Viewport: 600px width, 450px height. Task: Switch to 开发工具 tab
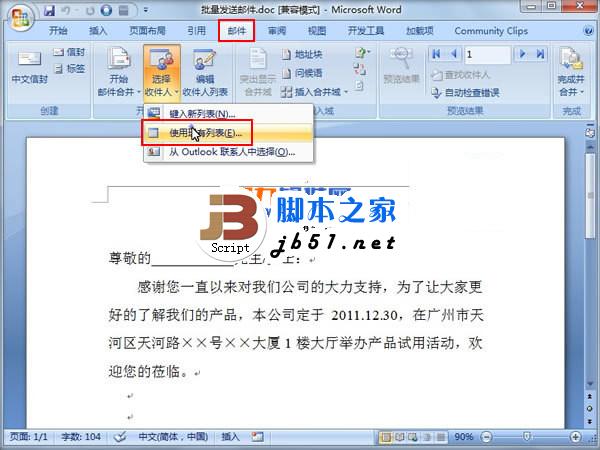366,31
